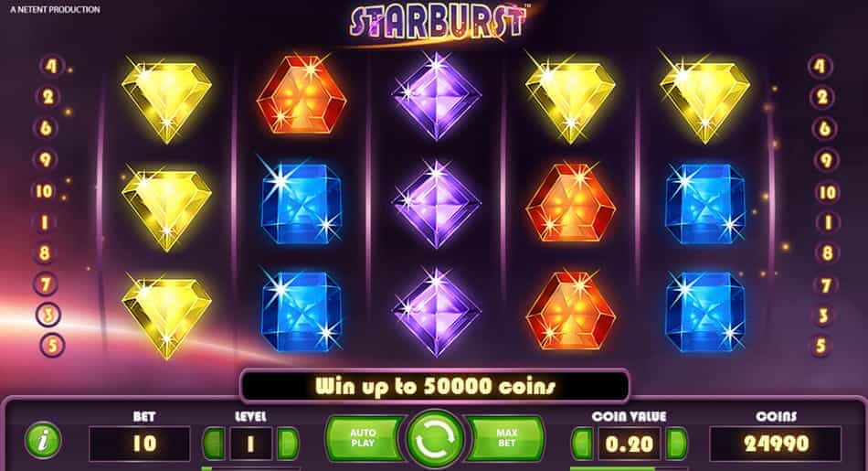868x471 pixels.
Task: Click the bottom-right blue square gem
Action: 705,312
